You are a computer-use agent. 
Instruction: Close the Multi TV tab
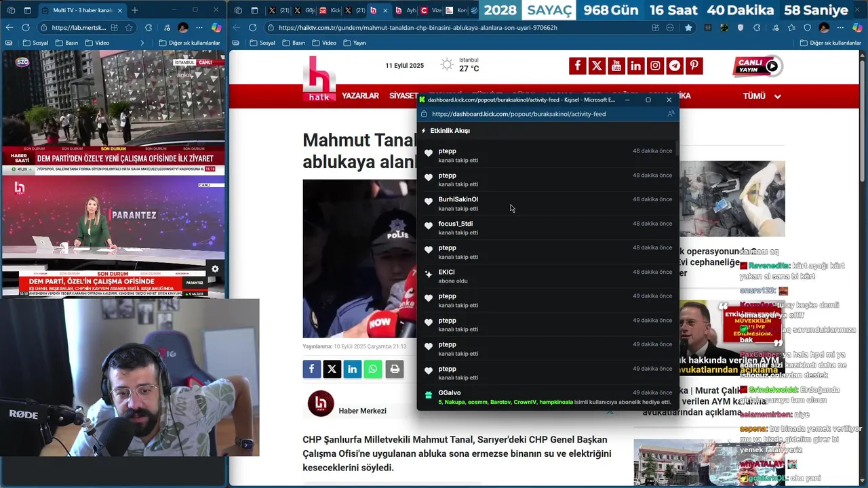(x=120, y=10)
